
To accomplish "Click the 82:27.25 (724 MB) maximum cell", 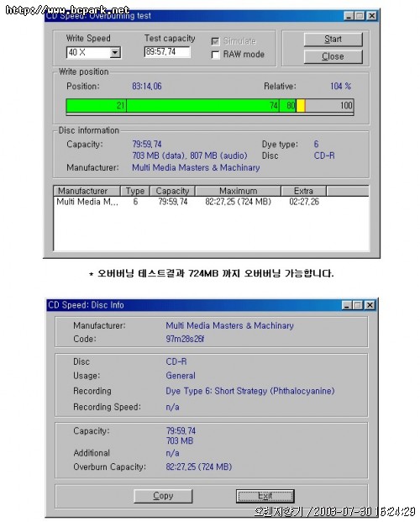I will (x=238, y=202).
